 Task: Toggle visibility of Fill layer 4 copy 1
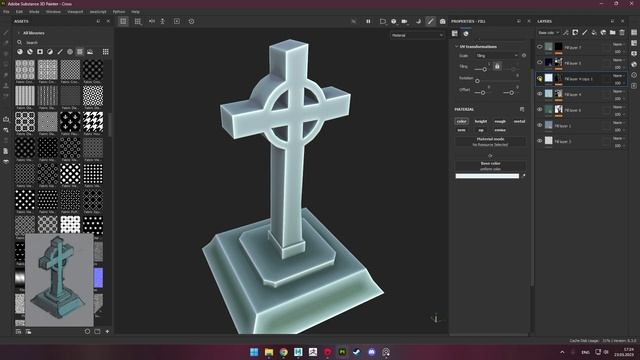540,78
